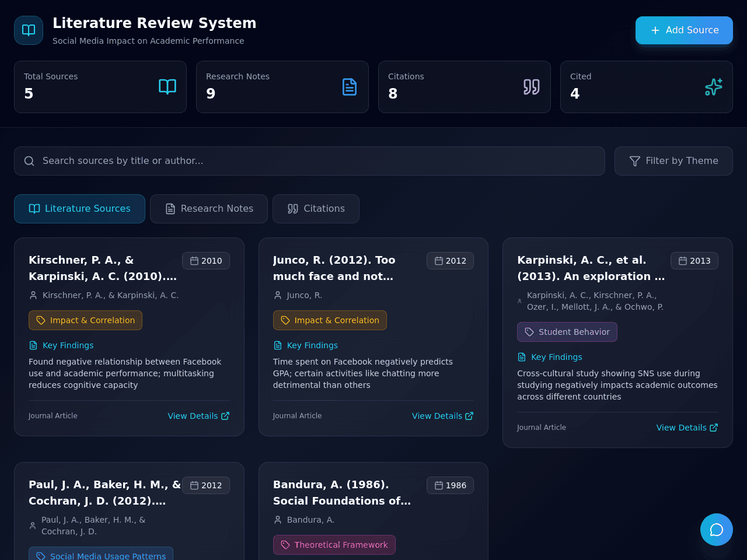Open View Details on Karpinski 2013 card
Viewport: 747px width, 560px height.
pyautogui.click(x=687, y=428)
